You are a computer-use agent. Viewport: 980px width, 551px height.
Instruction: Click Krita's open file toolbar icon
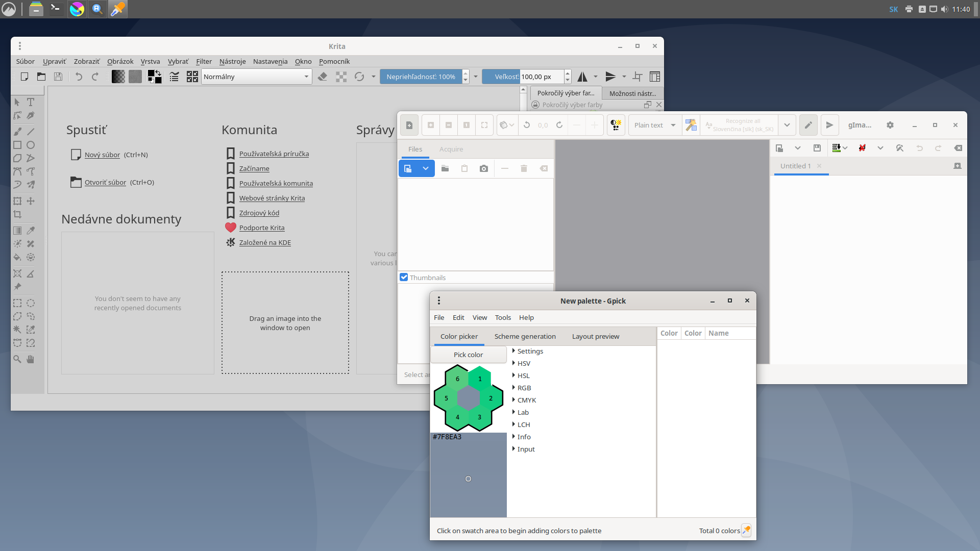pyautogui.click(x=41, y=77)
